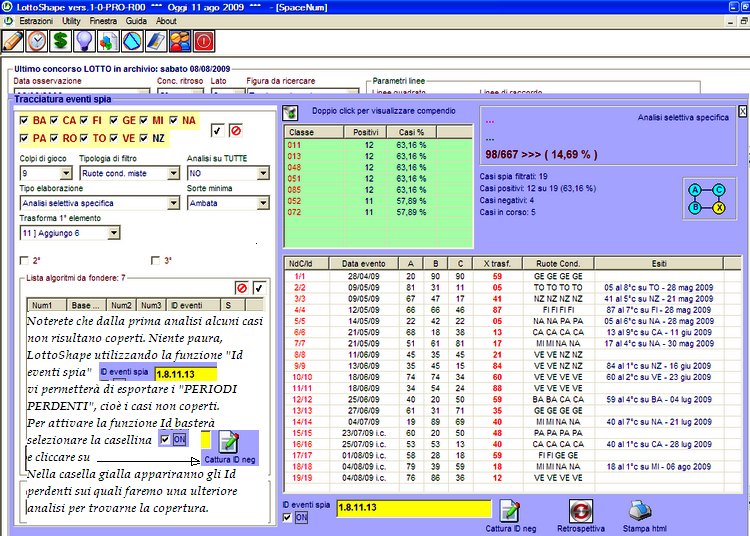Image resolution: width=750 pixels, height=536 pixels.
Task: Open the clock toolbar icon
Action: point(37,41)
